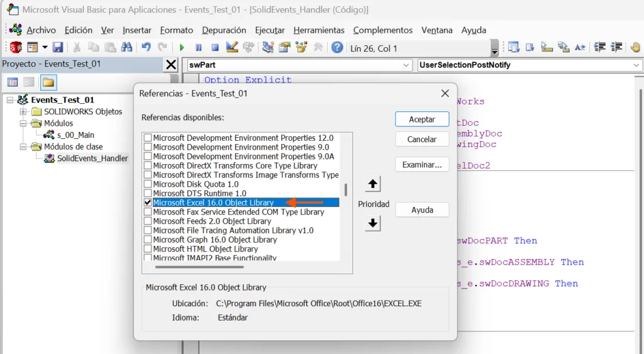Screen dimensions: 644x354
Task: Open Find with the binoculars icon
Action: tap(126, 48)
